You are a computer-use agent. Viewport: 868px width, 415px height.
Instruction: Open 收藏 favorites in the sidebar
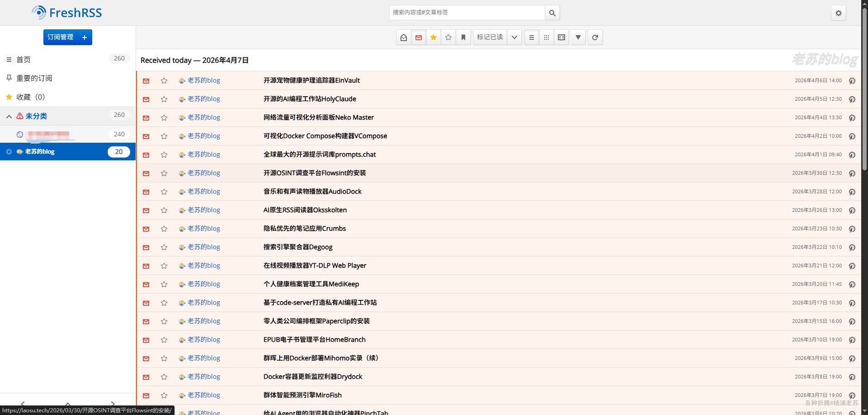(31, 97)
